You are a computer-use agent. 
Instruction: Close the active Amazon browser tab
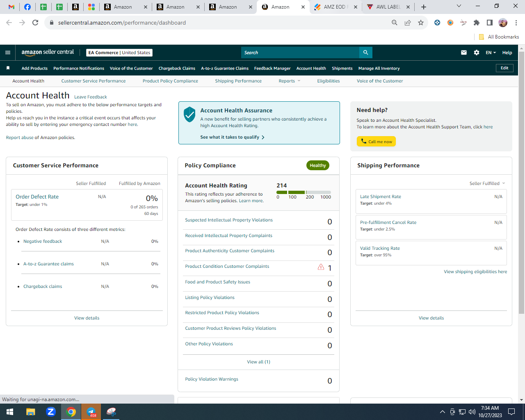pyautogui.click(x=303, y=7)
